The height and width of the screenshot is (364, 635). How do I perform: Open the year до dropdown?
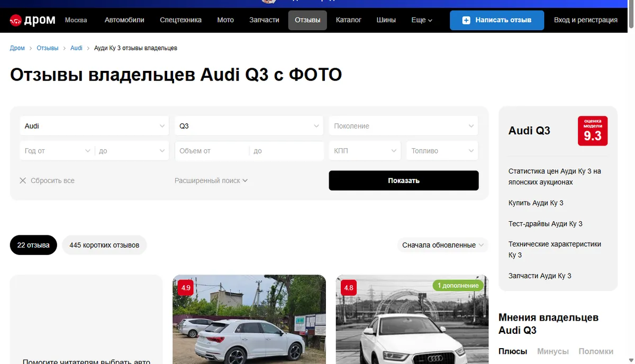[132, 151]
